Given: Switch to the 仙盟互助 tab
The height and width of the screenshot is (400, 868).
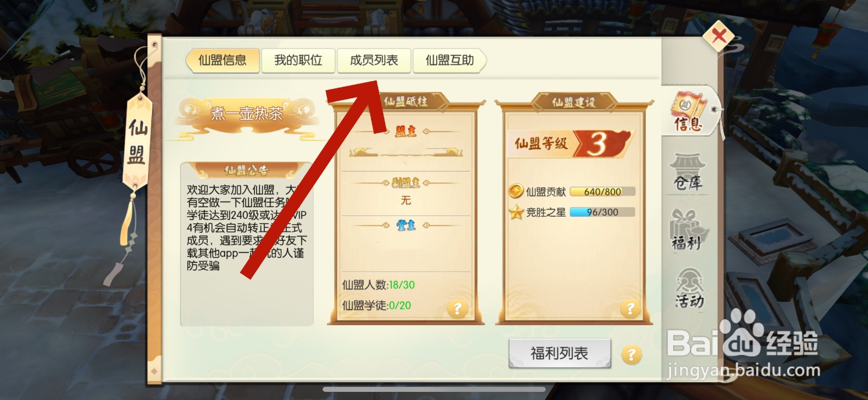Looking at the screenshot, I should [450, 60].
